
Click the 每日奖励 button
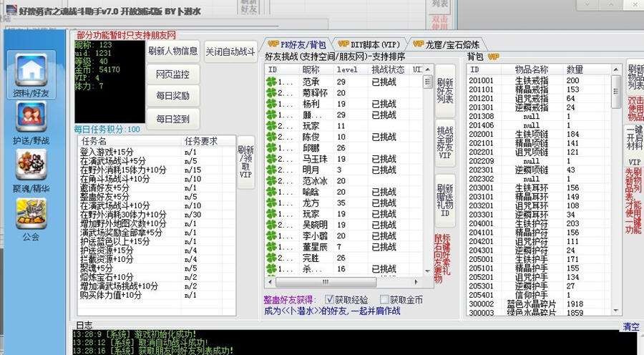click(173, 96)
